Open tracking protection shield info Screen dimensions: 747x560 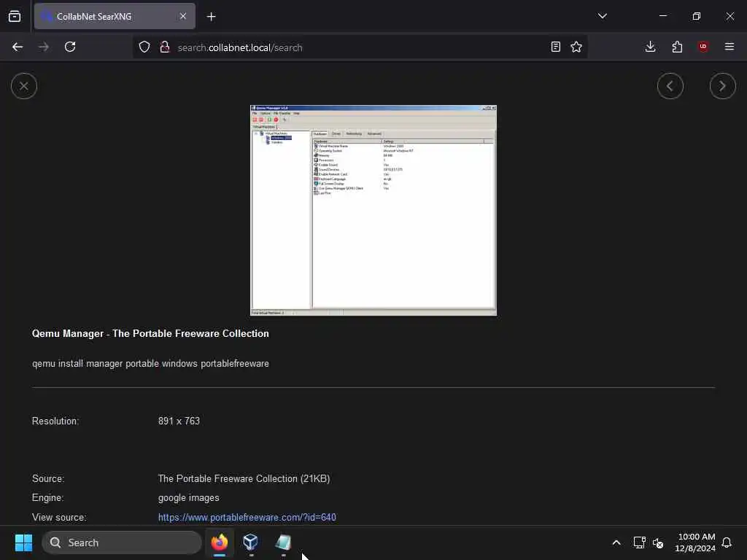click(144, 47)
